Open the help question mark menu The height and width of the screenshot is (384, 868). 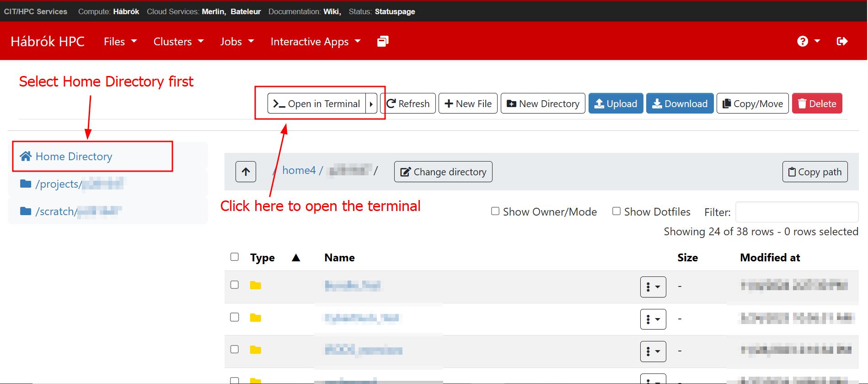808,41
